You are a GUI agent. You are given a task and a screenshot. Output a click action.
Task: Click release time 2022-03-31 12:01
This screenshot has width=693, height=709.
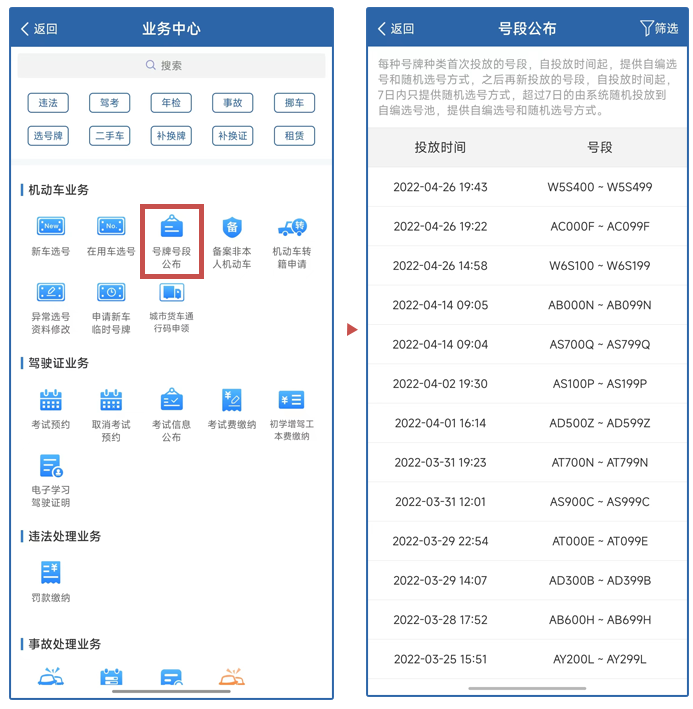440,502
